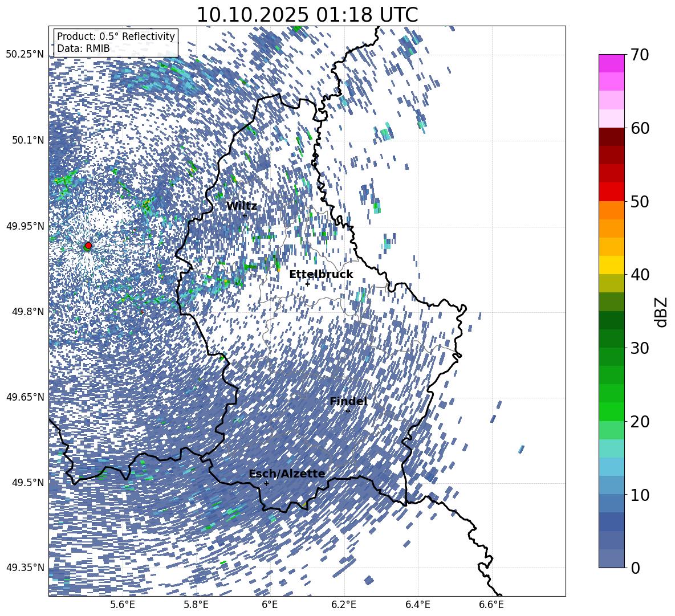
Task: Click the magenta top colorbar segment
Action: click(x=611, y=64)
